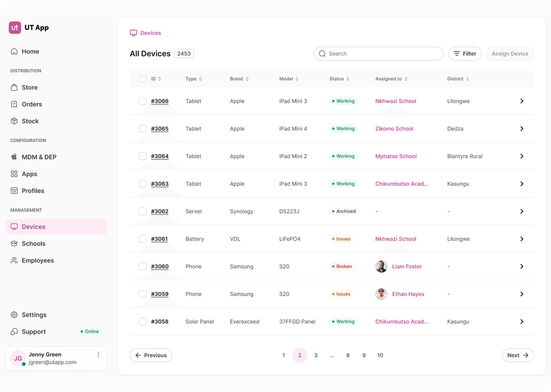551x392 pixels.
Task: Check the box for device #3058
Action: pos(143,322)
